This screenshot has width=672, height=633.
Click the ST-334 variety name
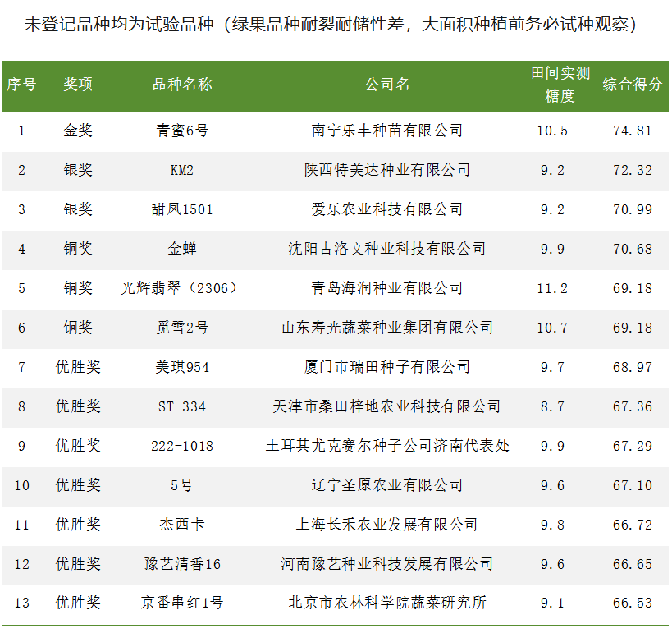[x=182, y=406]
